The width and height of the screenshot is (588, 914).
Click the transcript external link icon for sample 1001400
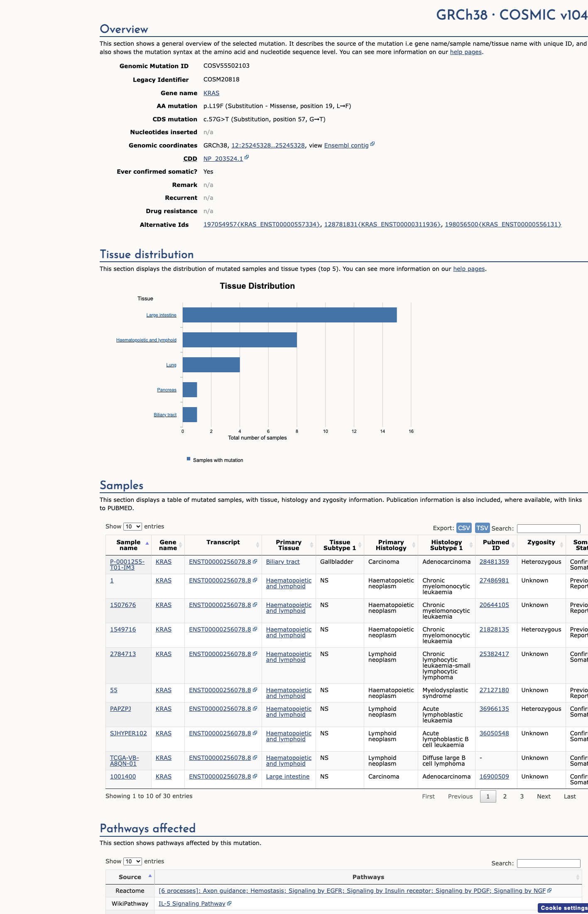tap(255, 776)
